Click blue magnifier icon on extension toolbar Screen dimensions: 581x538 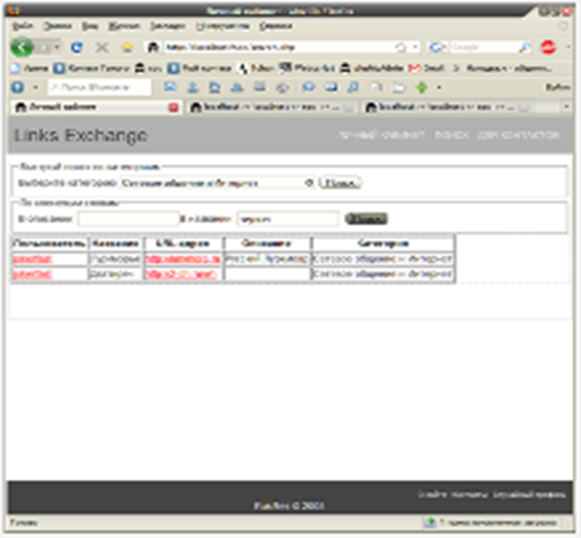[x=353, y=87]
